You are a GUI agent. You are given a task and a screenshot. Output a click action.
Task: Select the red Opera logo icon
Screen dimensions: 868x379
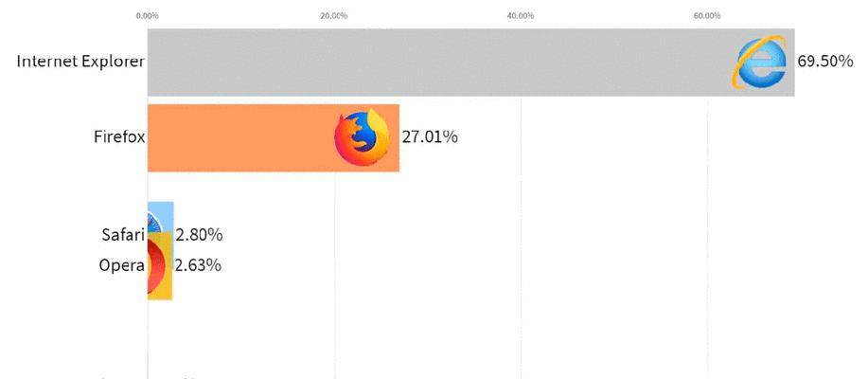pos(156,266)
